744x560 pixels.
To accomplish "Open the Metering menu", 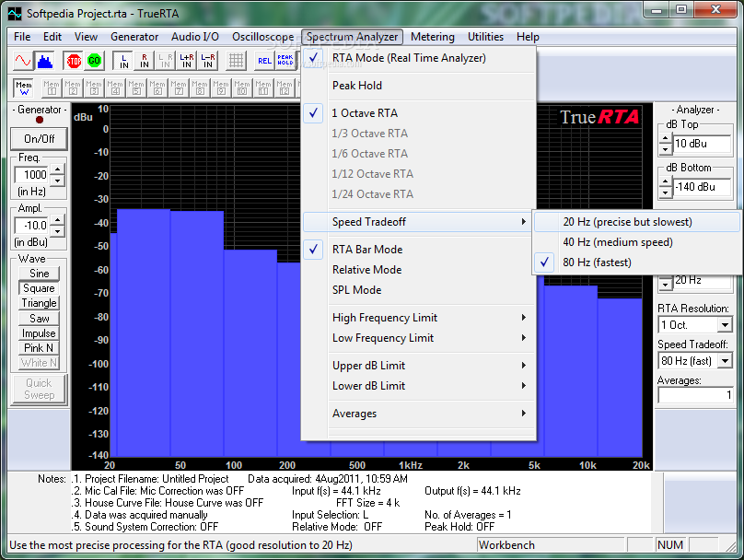I will click(x=432, y=37).
